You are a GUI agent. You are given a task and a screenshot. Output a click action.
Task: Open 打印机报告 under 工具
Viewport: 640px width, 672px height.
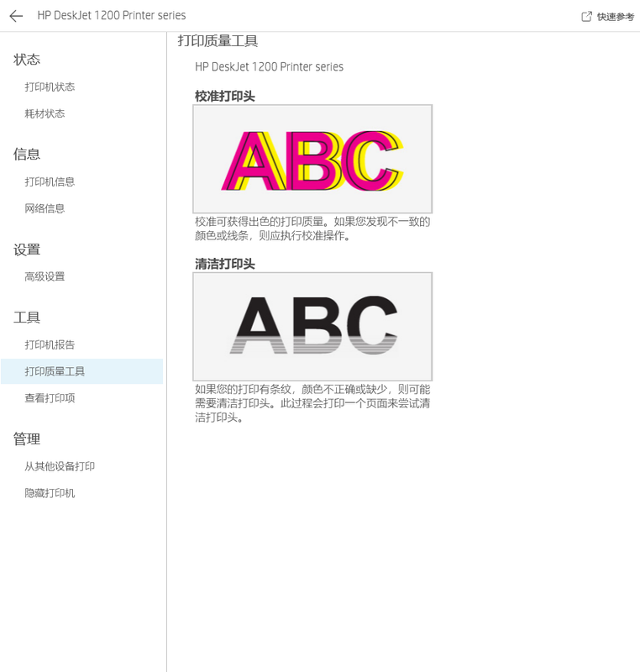point(50,345)
